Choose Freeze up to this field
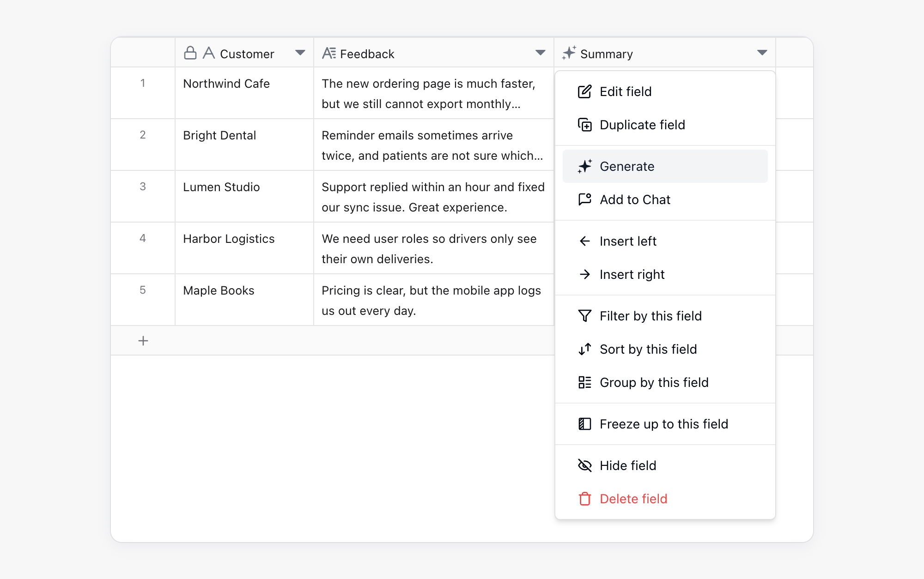 [x=665, y=424]
